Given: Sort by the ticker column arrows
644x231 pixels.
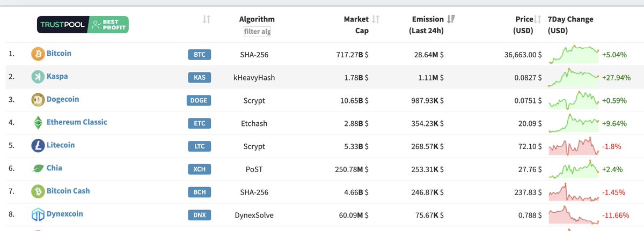Looking at the screenshot, I should click(206, 19).
